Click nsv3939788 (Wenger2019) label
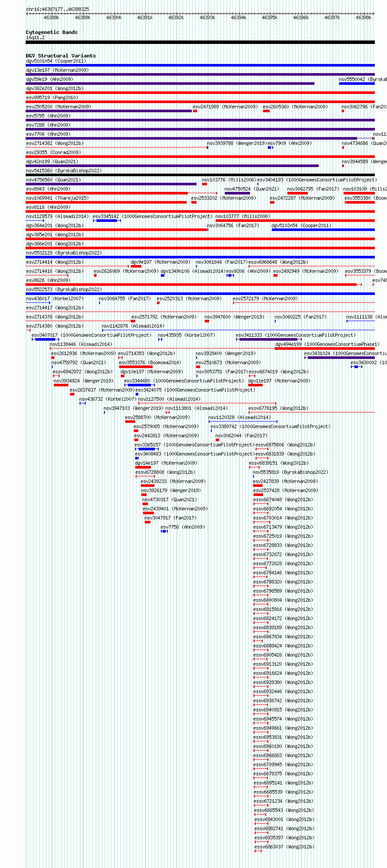 click(x=237, y=143)
